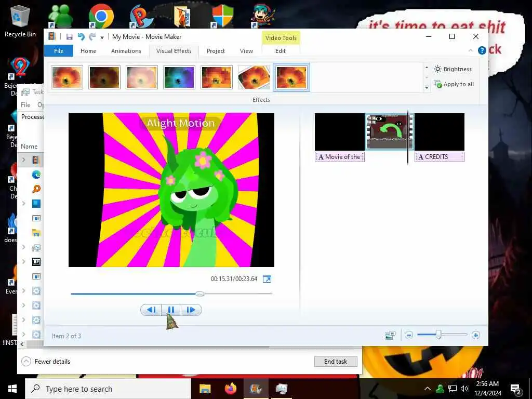Click the taskbar search box
The image size is (532, 399).
tap(108, 389)
